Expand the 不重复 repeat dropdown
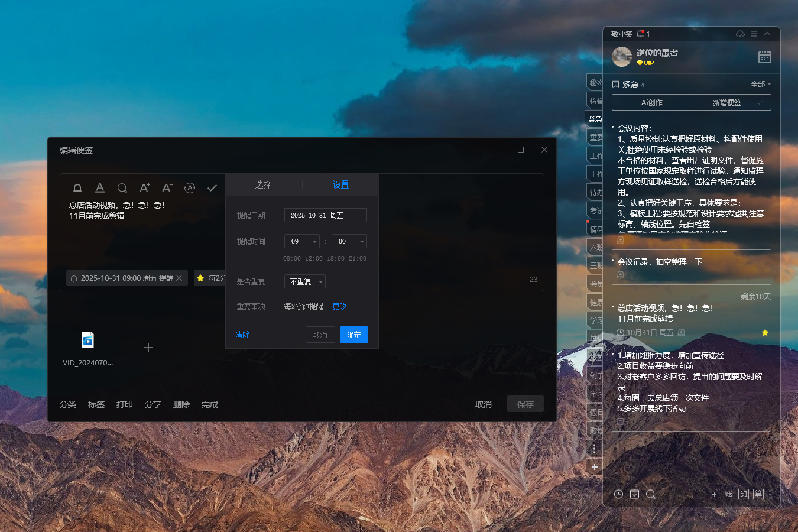The width and height of the screenshot is (798, 532). pyautogui.click(x=305, y=282)
